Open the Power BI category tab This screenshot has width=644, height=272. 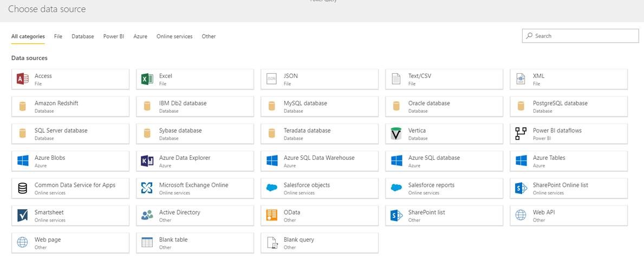point(113,36)
